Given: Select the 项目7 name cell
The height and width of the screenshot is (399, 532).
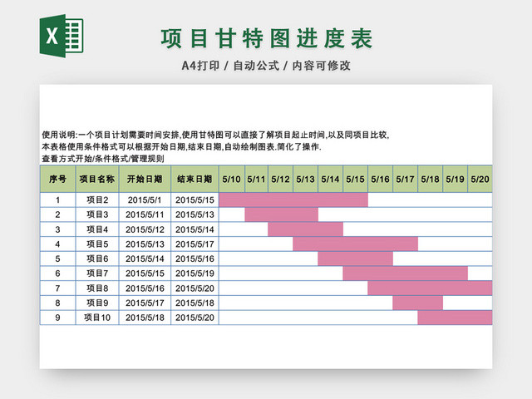Looking at the screenshot, I should coord(97,273).
